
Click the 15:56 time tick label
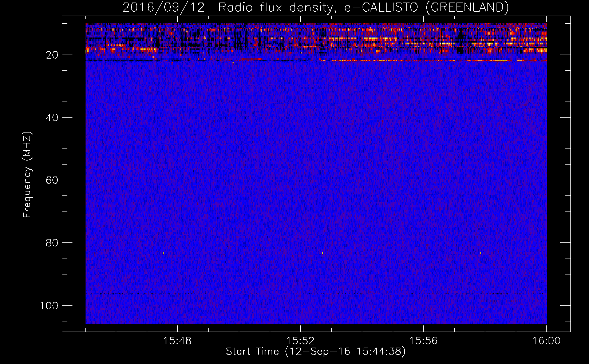click(x=423, y=341)
